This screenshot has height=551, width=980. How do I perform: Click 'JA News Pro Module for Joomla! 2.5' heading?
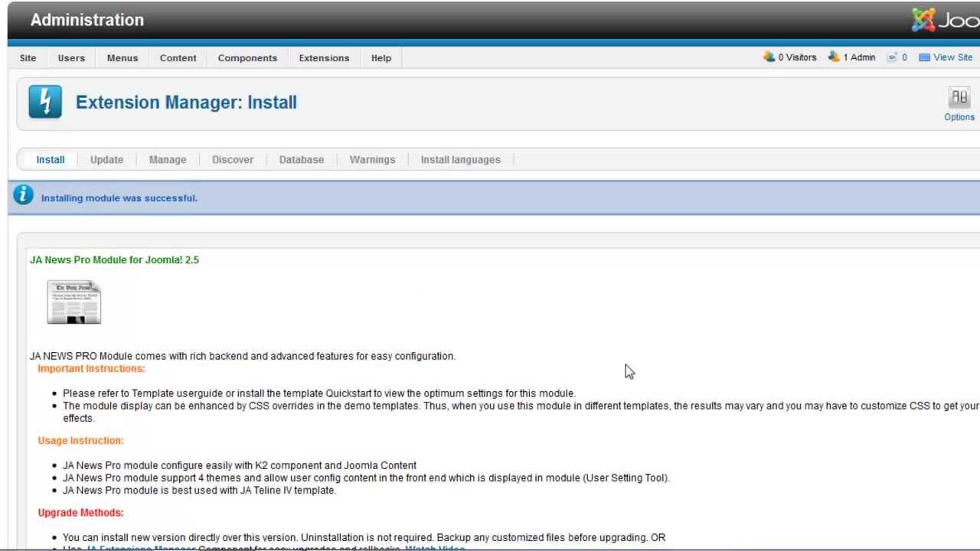[114, 260]
